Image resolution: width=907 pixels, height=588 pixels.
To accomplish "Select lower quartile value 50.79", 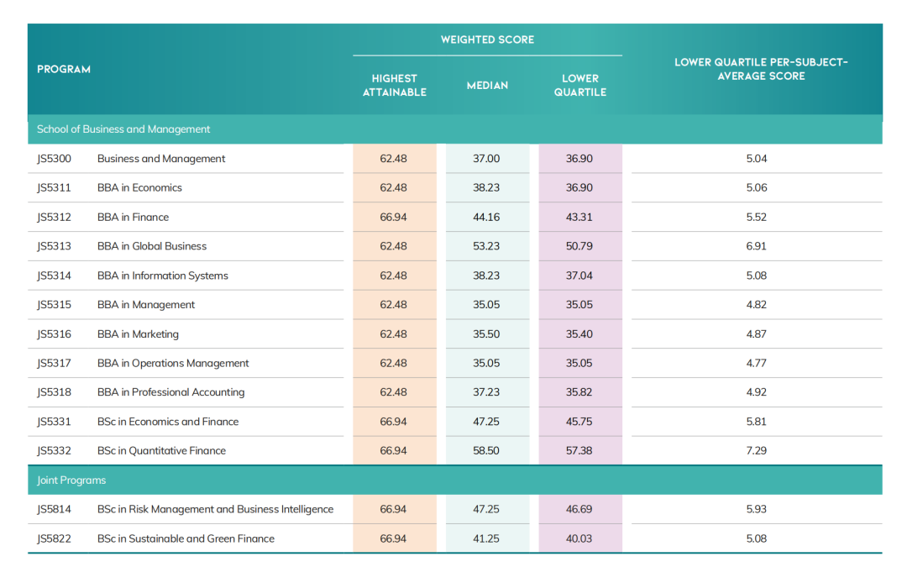I will 579,246.
